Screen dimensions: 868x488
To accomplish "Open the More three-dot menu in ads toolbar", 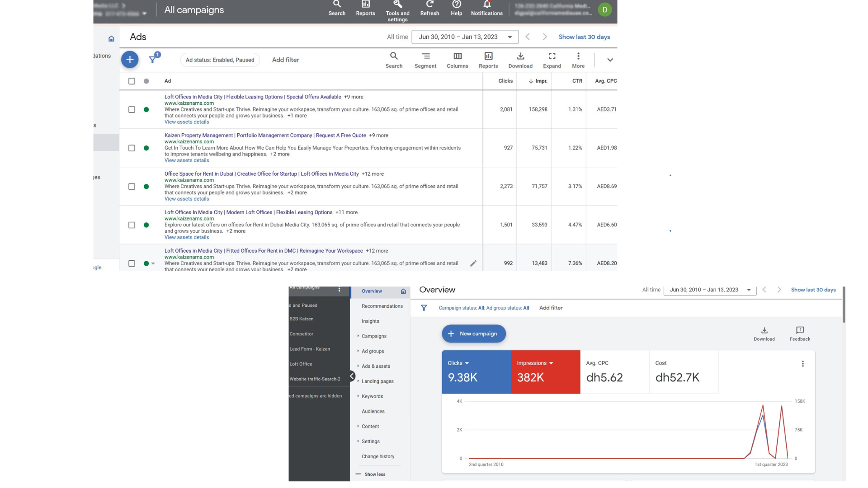I will point(578,56).
